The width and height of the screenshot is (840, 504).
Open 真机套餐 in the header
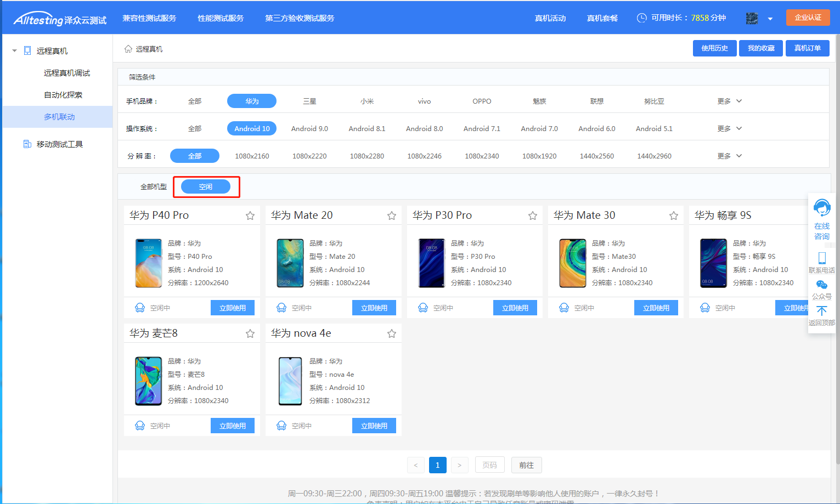[602, 18]
